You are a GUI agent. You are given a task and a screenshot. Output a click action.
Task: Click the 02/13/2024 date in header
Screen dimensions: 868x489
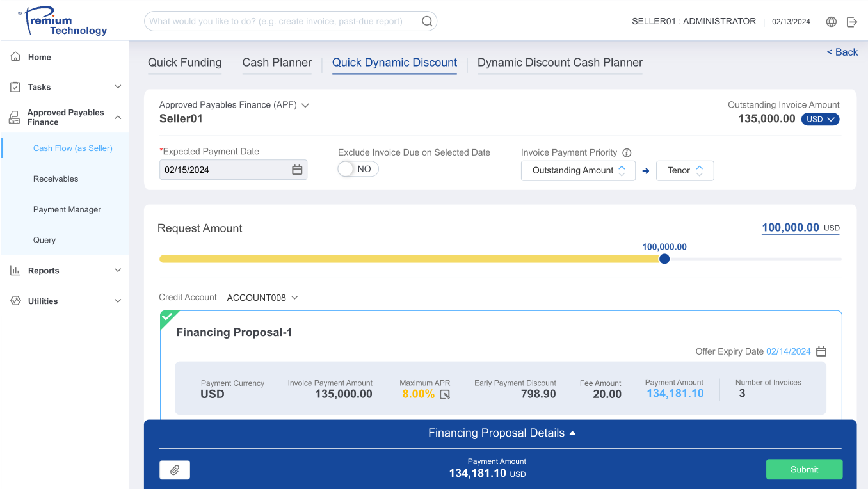tap(791, 22)
